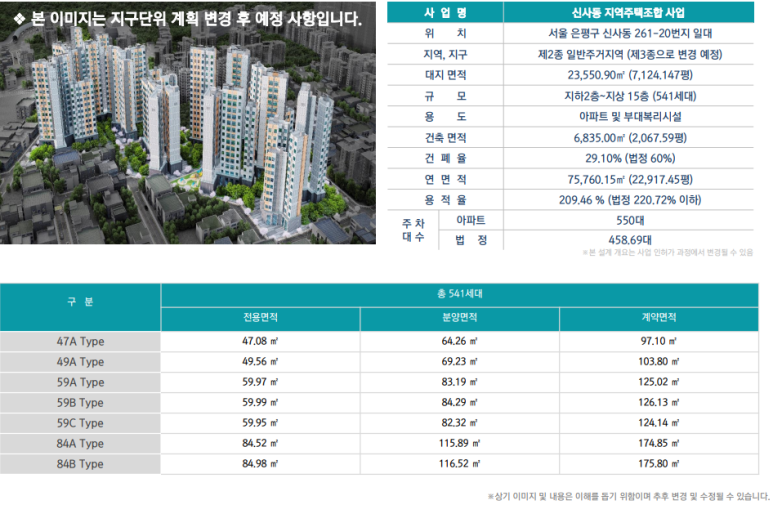
Task: Select the 84A Type row label
Action: (80, 443)
